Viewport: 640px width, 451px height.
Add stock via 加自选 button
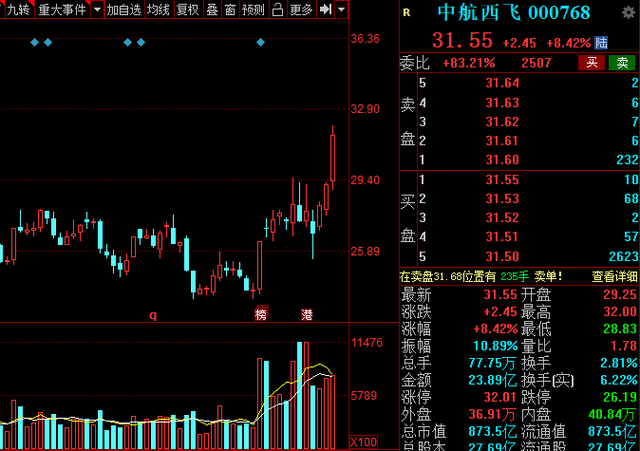124,9
